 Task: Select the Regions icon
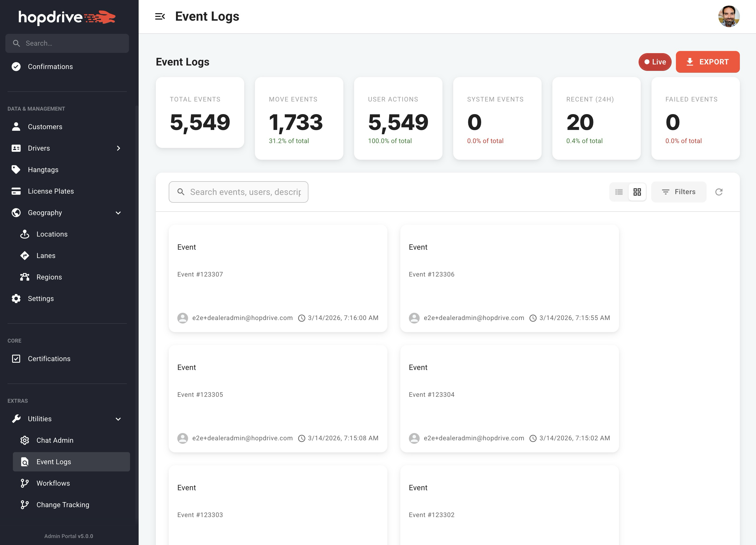click(25, 277)
